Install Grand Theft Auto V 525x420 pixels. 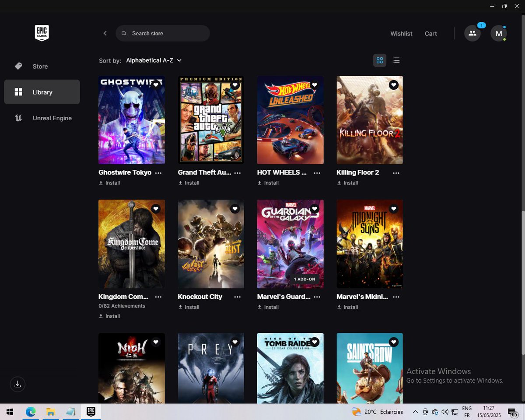189,183
